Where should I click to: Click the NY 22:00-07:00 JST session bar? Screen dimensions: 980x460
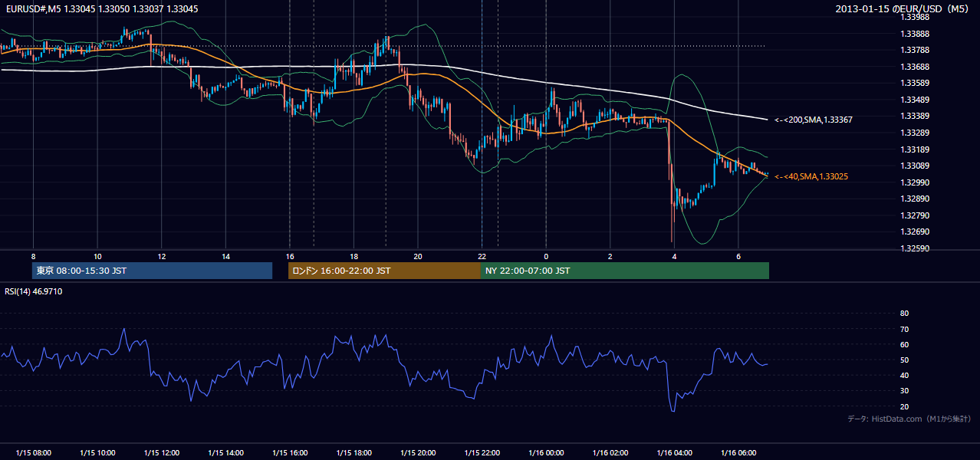point(625,271)
